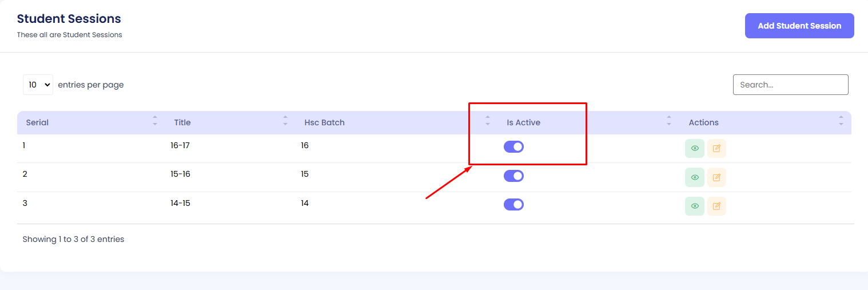Image resolution: width=868 pixels, height=290 pixels.
Task: Click the Add Student Session button
Action: (x=799, y=26)
